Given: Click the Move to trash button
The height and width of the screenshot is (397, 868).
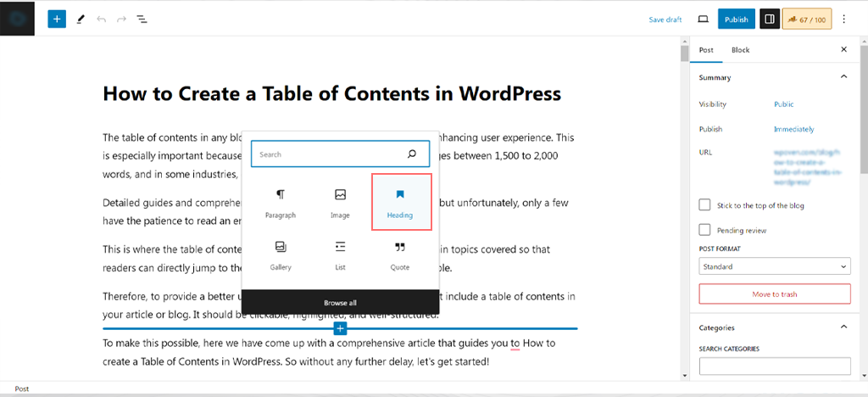Looking at the screenshot, I should coord(775,294).
